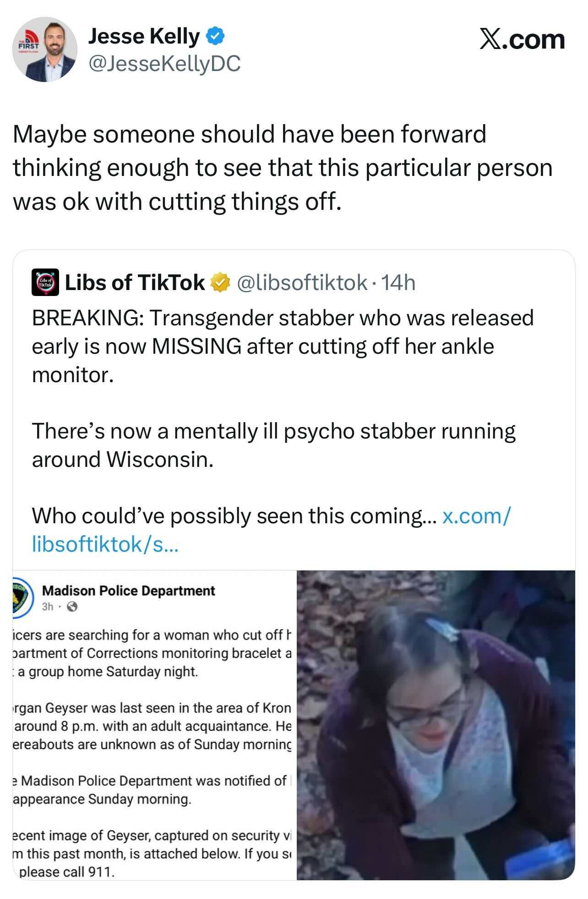
Task: Open the quoted BREAKING tweet text
Action: [x=283, y=346]
